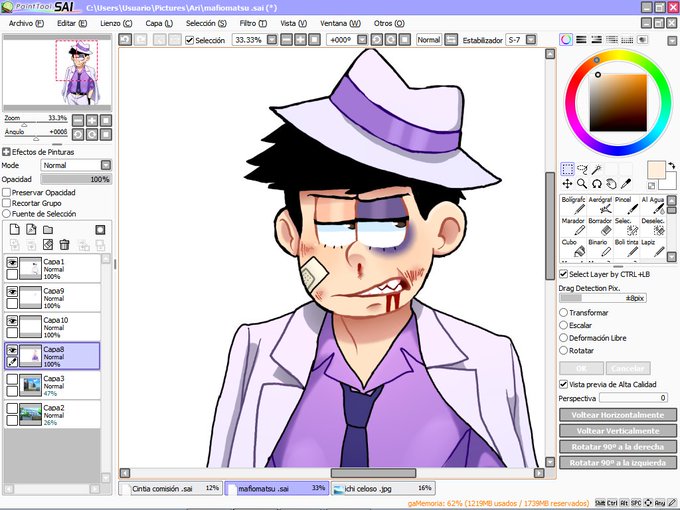This screenshot has width=680, height=510.
Task: Open the layer Mode Normal dropdown
Action: 106,165
